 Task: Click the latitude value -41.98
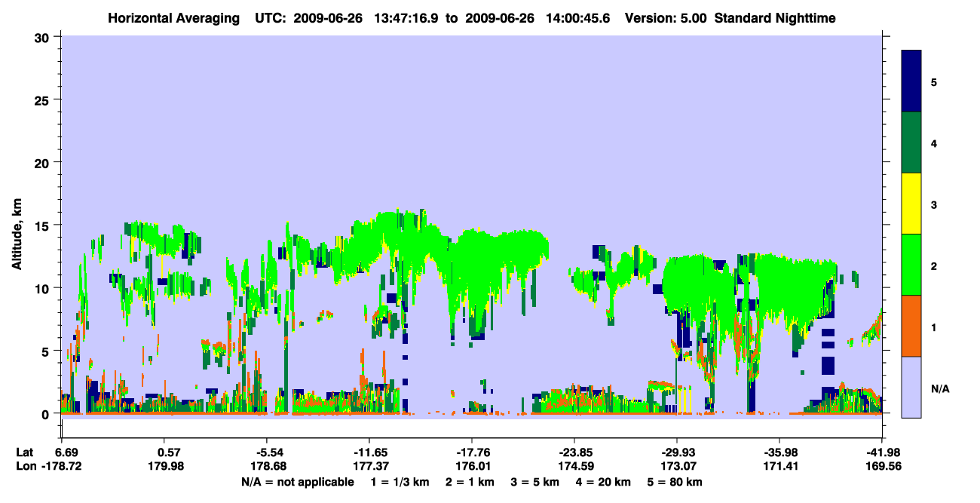coord(884,452)
